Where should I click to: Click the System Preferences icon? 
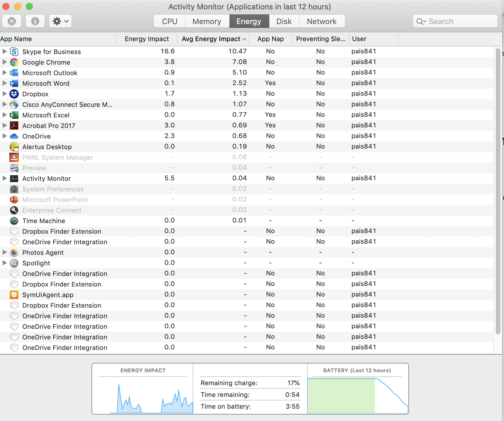point(14,189)
